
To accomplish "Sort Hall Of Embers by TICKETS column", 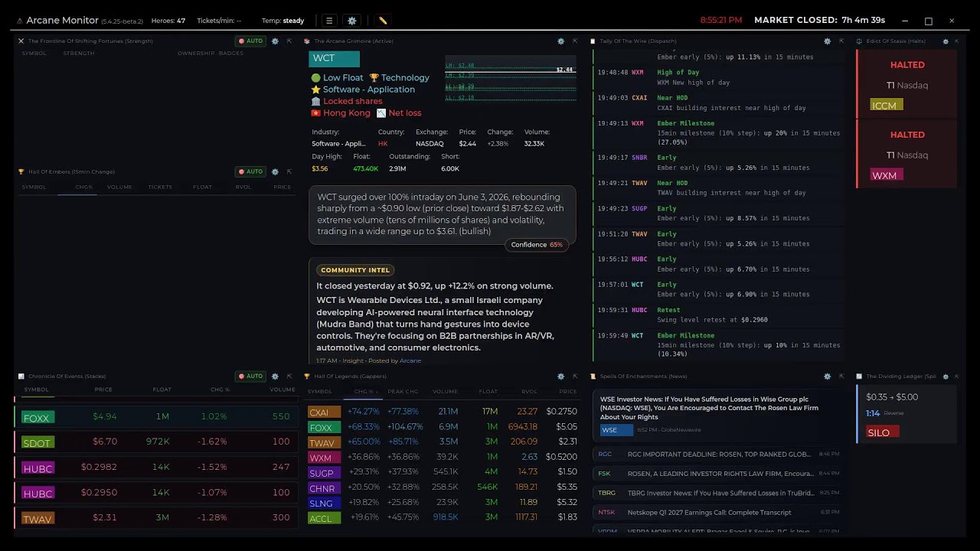I will pos(160,187).
